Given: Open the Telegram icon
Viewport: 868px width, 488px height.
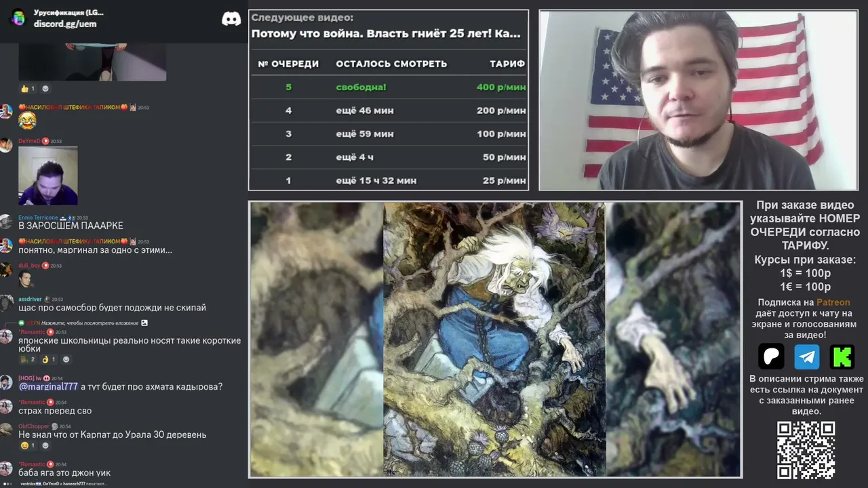Looking at the screenshot, I should coord(806,357).
